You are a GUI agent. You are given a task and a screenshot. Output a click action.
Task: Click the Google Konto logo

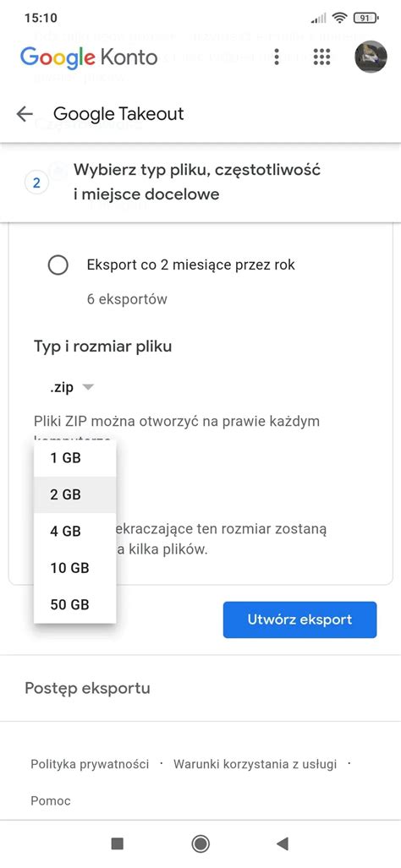click(89, 57)
